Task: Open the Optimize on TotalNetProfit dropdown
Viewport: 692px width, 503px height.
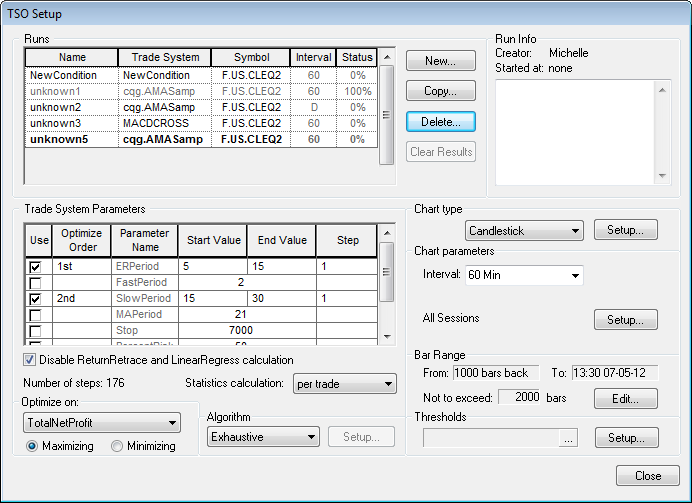Action: point(103,423)
